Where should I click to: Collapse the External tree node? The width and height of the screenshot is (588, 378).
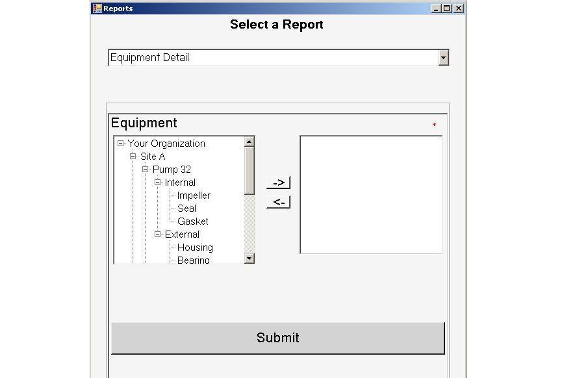click(x=158, y=234)
